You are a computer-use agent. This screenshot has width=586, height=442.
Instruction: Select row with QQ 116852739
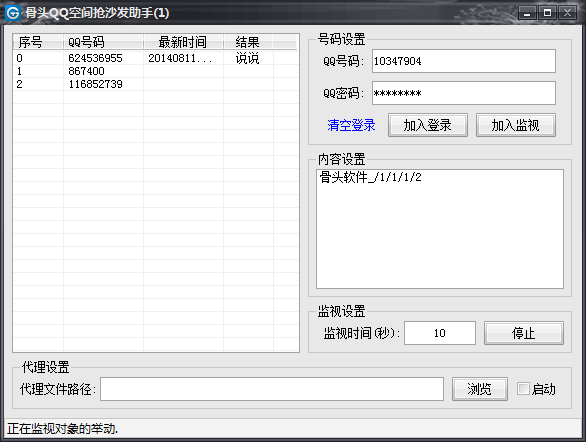[x=156, y=84]
